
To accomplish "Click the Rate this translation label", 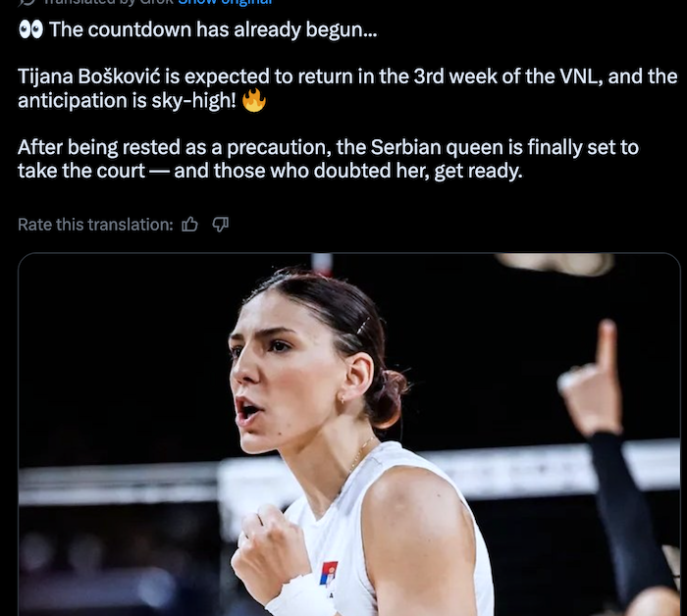I will pos(95,225).
